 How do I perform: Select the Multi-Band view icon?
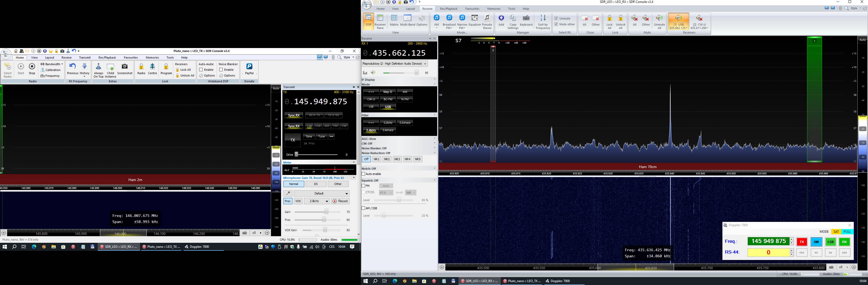(407, 21)
